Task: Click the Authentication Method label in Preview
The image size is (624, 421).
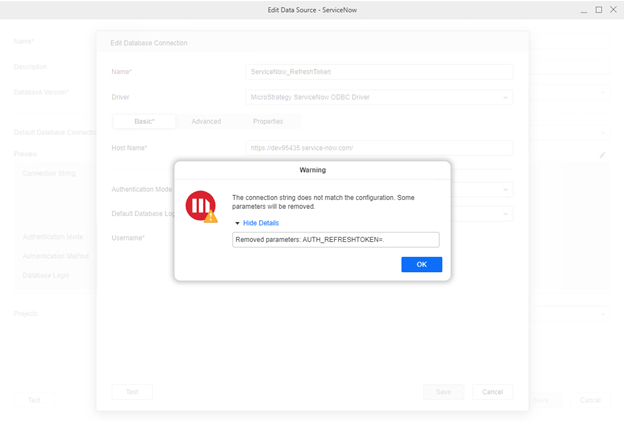Action: pyautogui.click(x=56, y=256)
